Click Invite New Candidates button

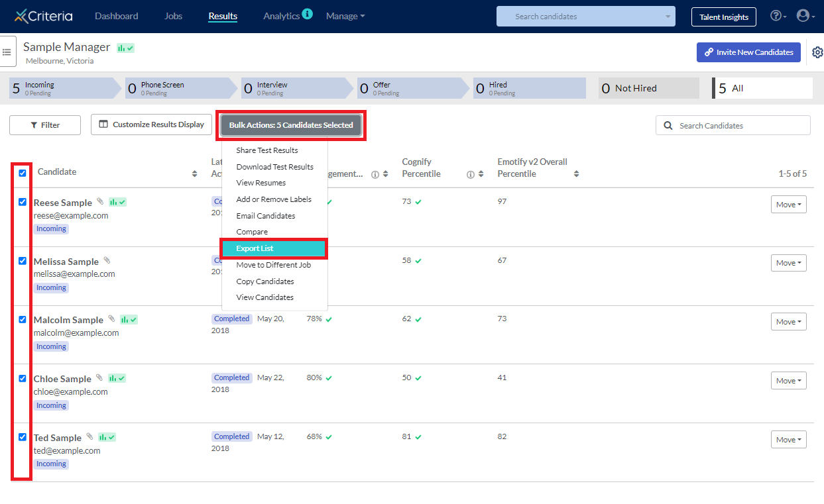tap(748, 52)
